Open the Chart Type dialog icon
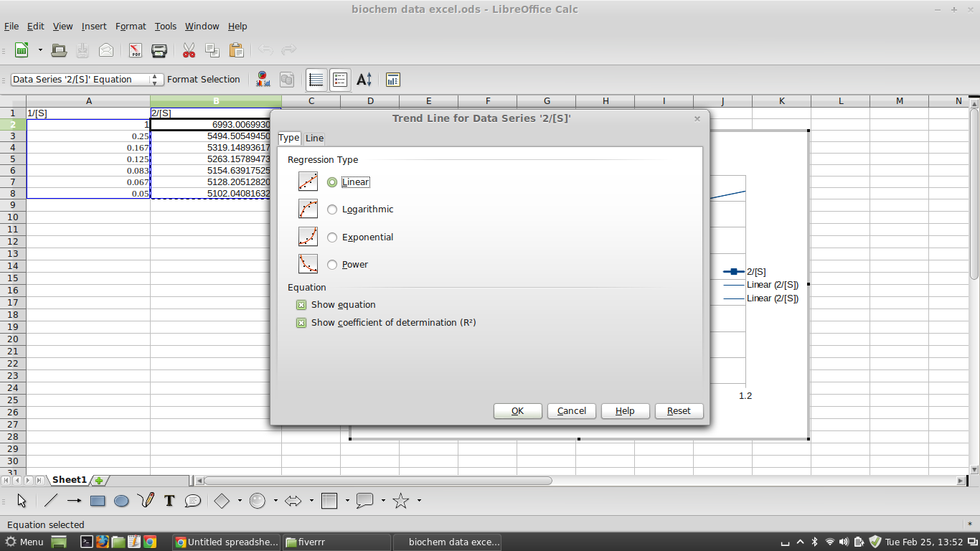 pyautogui.click(x=262, y=80)
